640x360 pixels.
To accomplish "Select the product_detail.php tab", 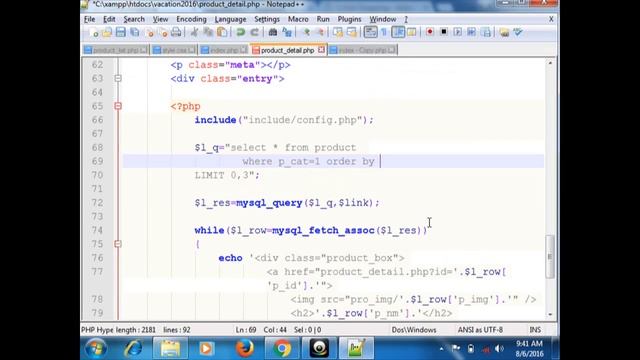I will [x=287, y=50].
